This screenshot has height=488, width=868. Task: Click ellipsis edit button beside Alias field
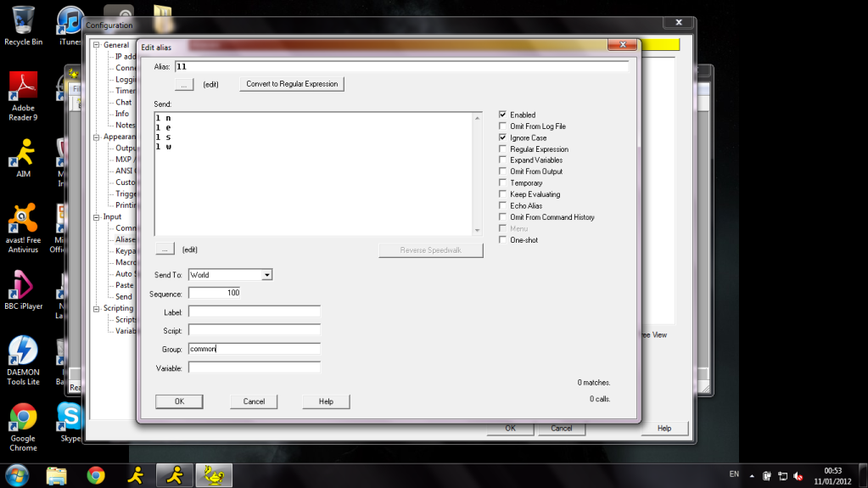click(184, 85)
